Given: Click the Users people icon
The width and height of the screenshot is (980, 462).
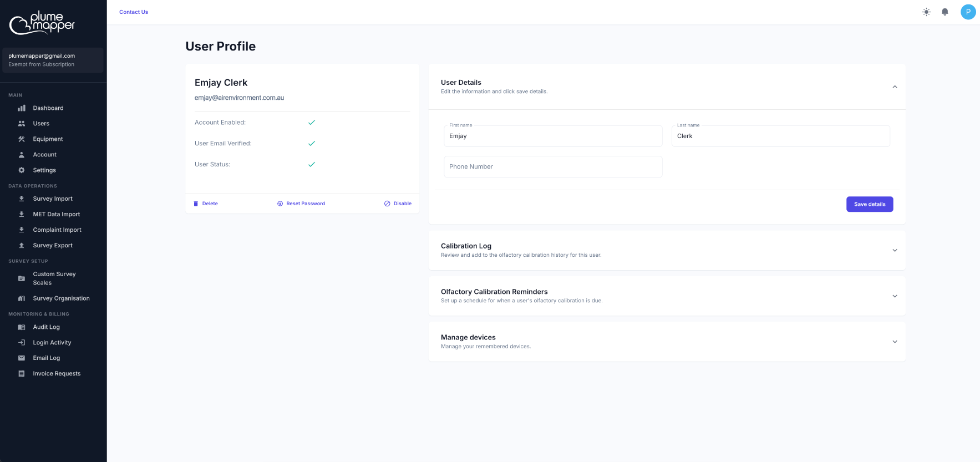Looking at the screenshot, I should [x=22, y=124].
